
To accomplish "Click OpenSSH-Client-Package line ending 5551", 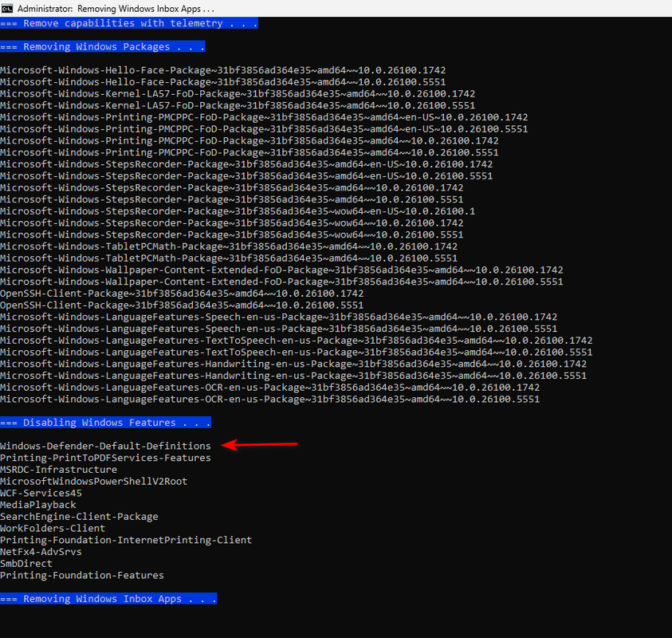I will 182,305.
